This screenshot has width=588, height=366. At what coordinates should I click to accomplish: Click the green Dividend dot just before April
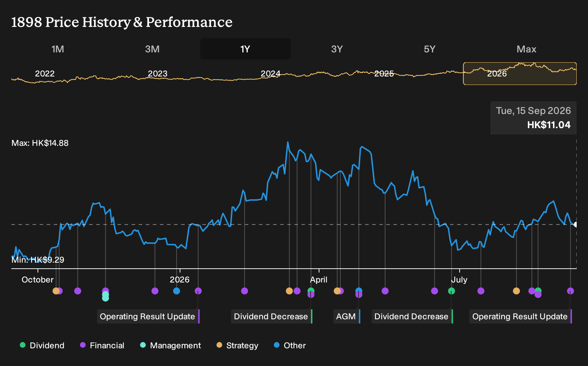311,291
